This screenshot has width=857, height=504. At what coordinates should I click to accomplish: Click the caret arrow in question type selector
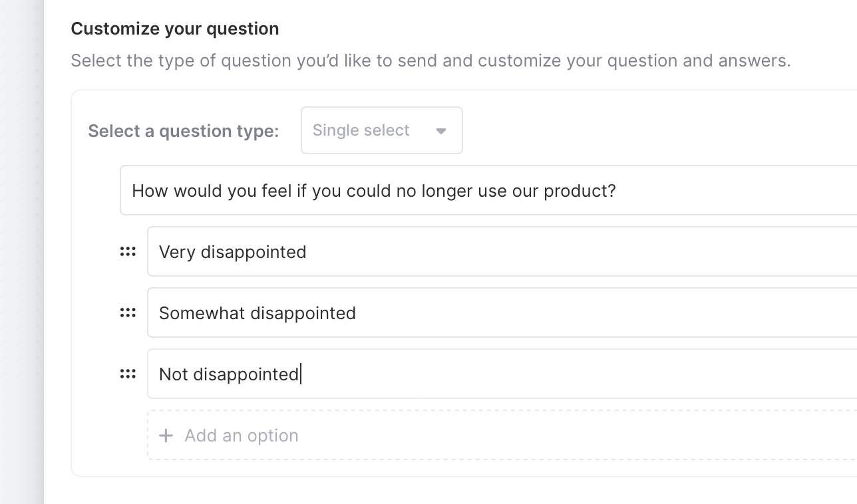(440, 131)
